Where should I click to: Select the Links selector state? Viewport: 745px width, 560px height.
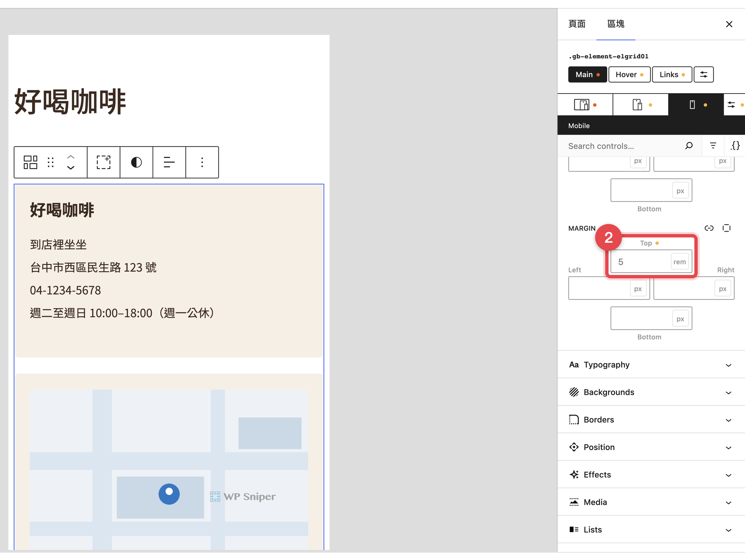click(672, 75)
